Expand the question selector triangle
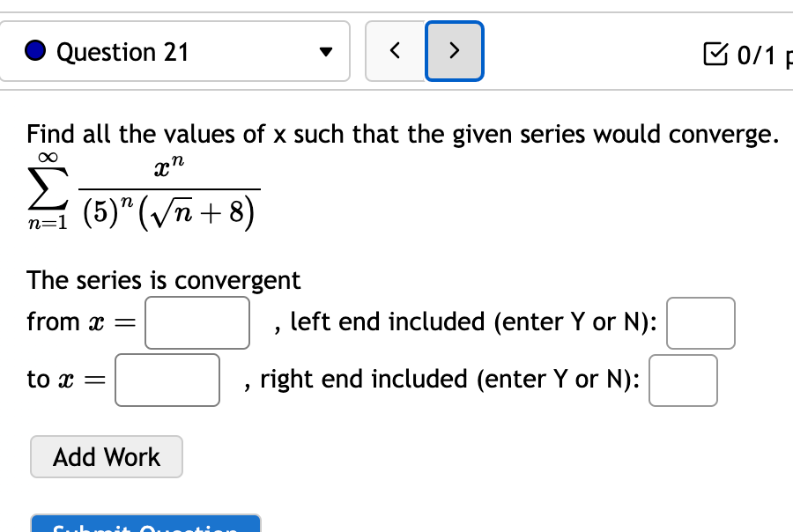The height and width of the screenshot is (532, 793). click(x=327, y=52)
